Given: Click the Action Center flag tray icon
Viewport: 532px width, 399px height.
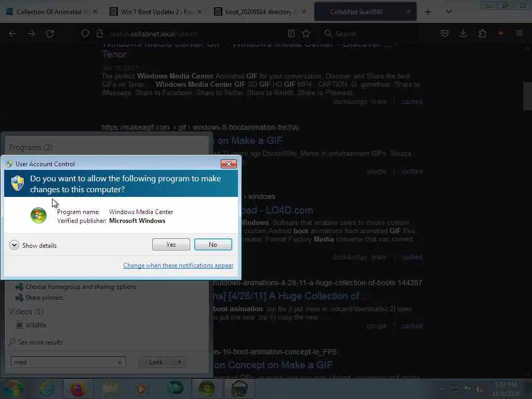Looking at the screenshot, I should pos(467,389).
